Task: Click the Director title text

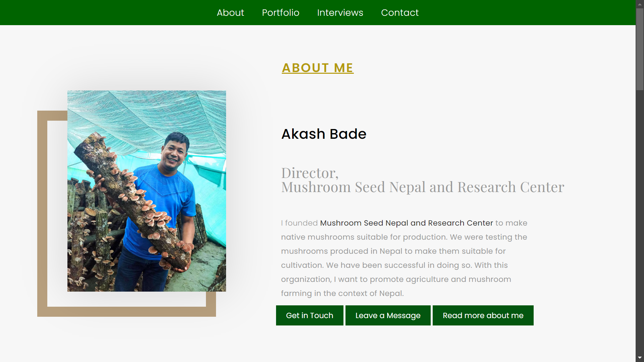Action: (310, 173)
